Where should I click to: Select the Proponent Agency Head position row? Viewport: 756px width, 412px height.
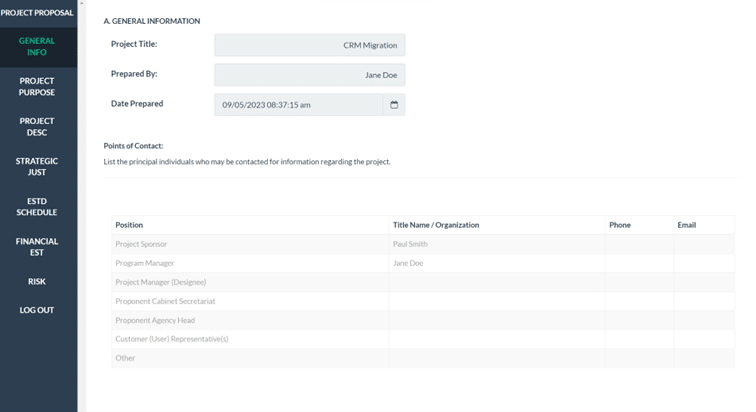249,320
